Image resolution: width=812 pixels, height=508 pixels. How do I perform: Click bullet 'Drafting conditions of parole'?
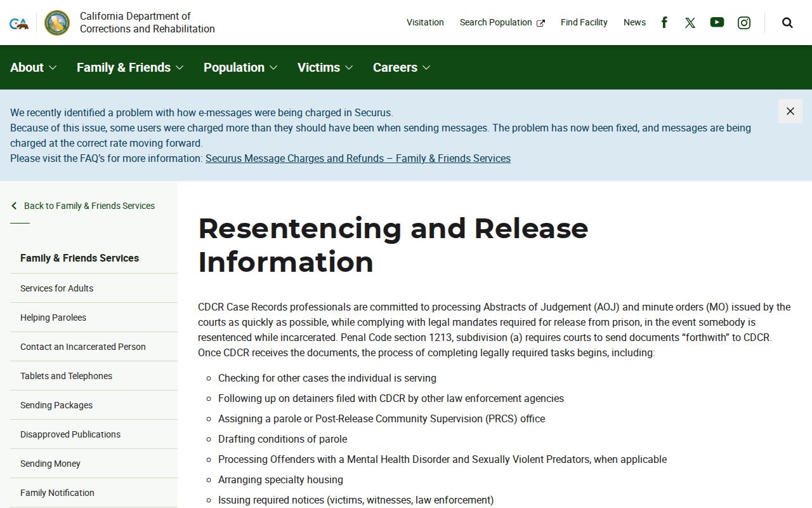pos(283,439)
